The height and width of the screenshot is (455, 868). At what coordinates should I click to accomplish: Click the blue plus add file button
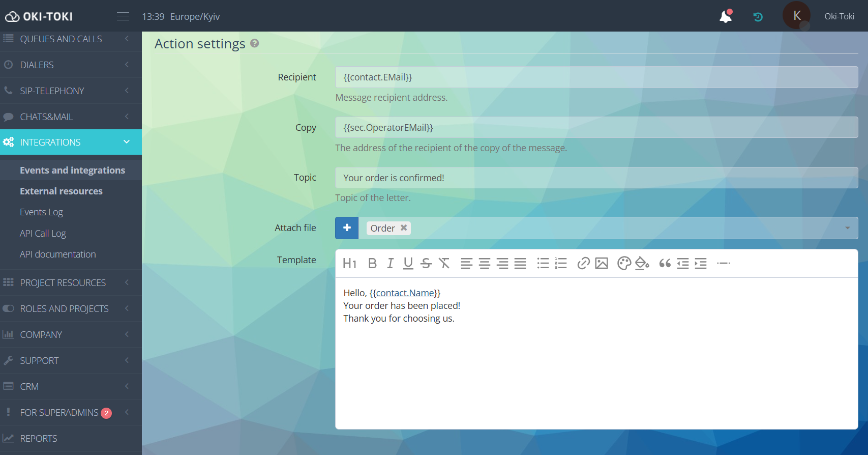[347, 228]
